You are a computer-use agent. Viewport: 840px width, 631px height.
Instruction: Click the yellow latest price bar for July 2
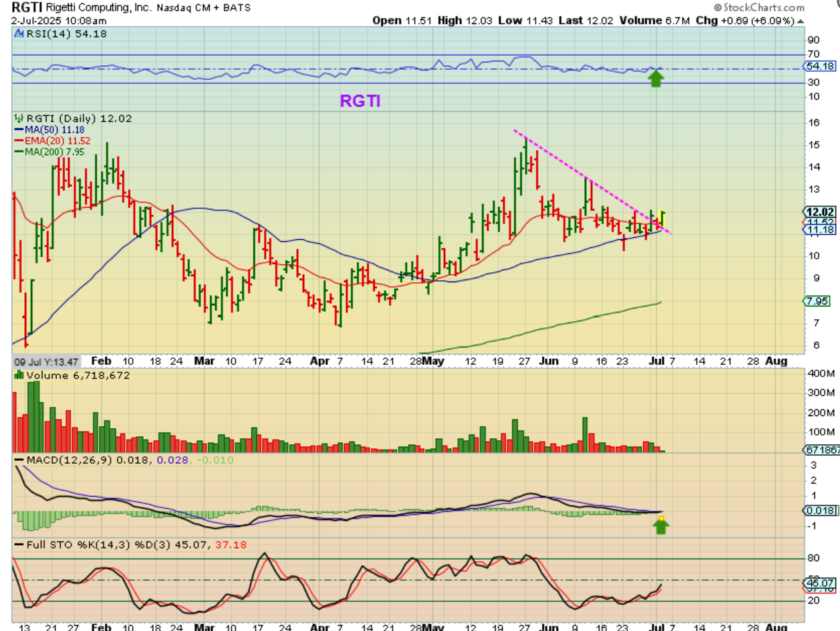(663, 219)
